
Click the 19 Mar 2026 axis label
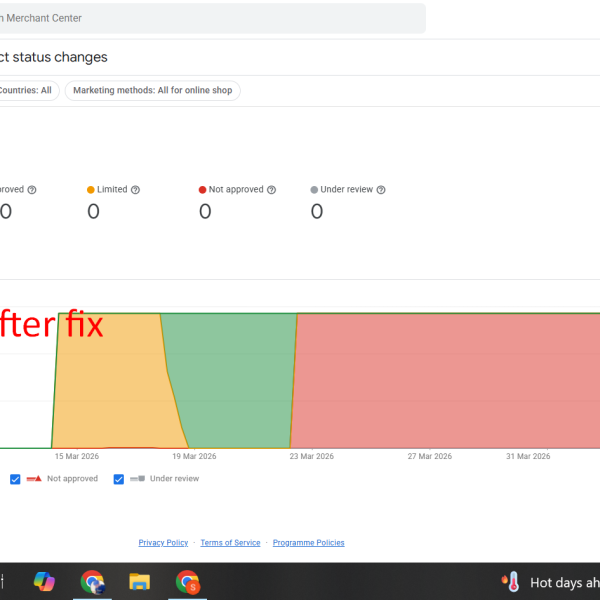click(x=194, y=456)
